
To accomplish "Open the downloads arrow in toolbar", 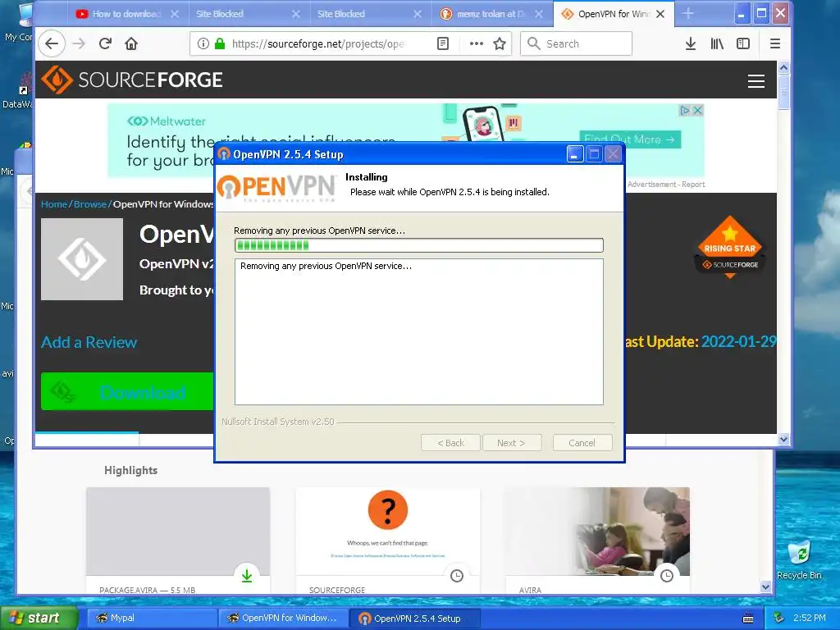I will [x=691, y=43].
